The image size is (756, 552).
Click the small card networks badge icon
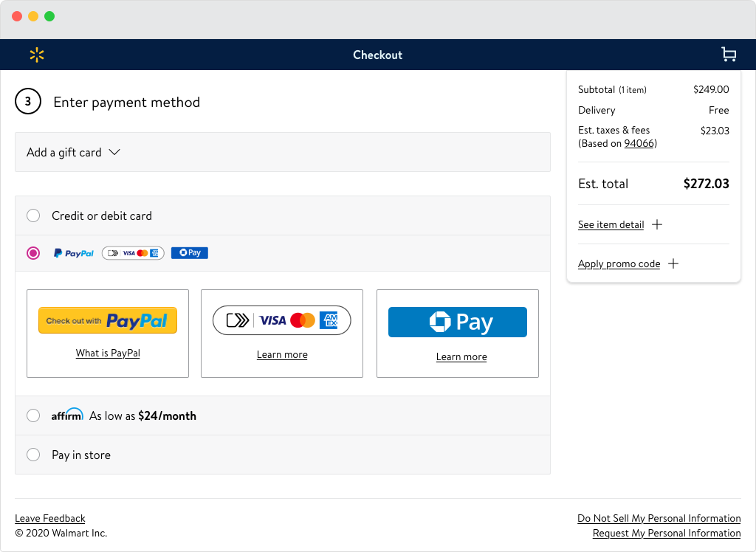133,253
